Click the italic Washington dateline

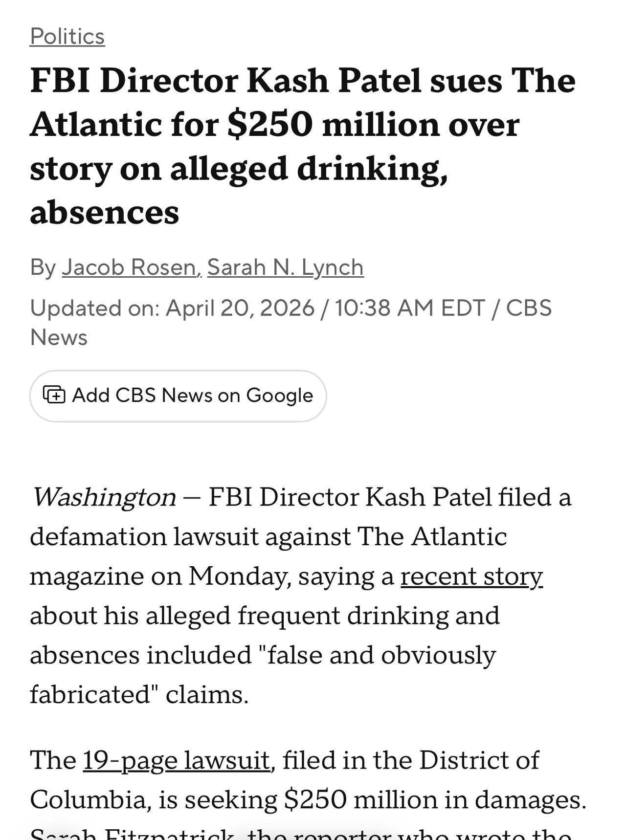pyautogui.click(x=104, y=497)
